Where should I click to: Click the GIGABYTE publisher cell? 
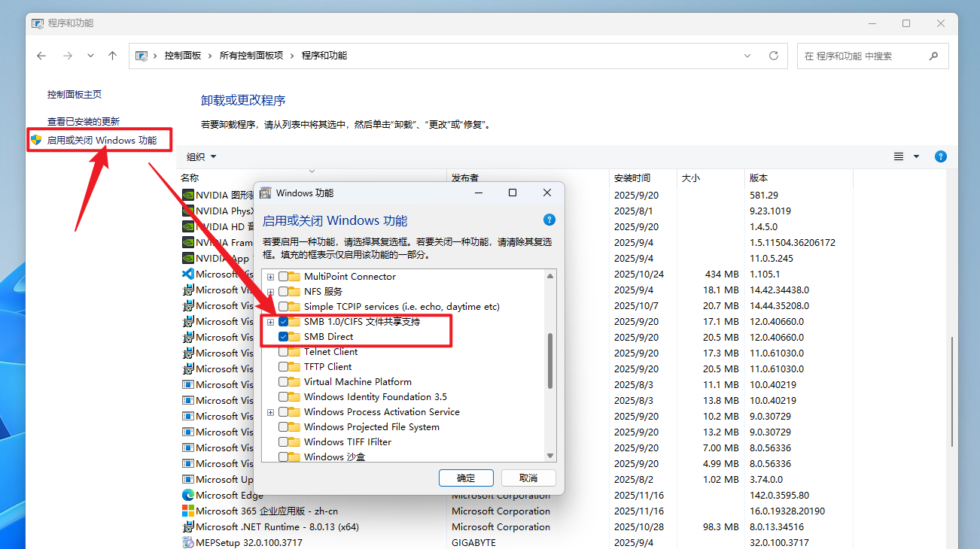point(474,542)
